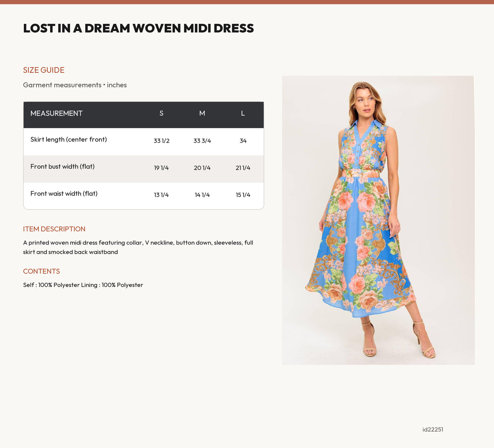Click the Self 100% Polyester contents line
The image size is (494, 448).
pos(83,285)
